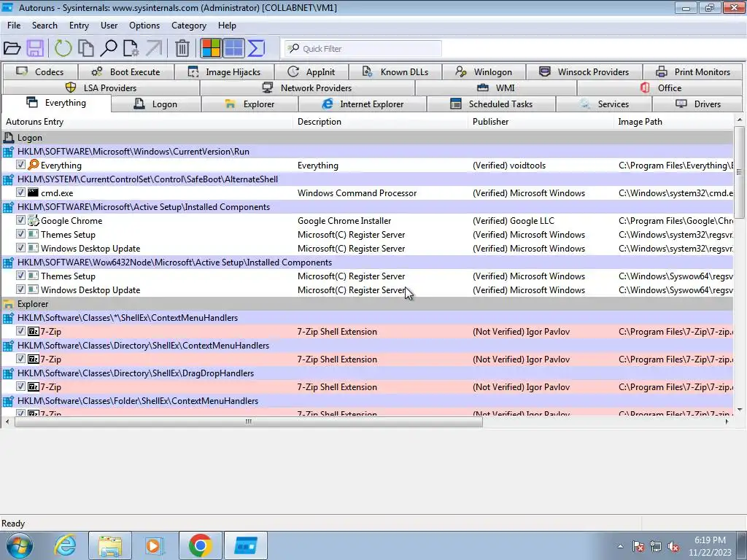Uncheck Themes Setup checkbox under Wow6432Node
Screen dimensions: 747x560
[20, 275]
